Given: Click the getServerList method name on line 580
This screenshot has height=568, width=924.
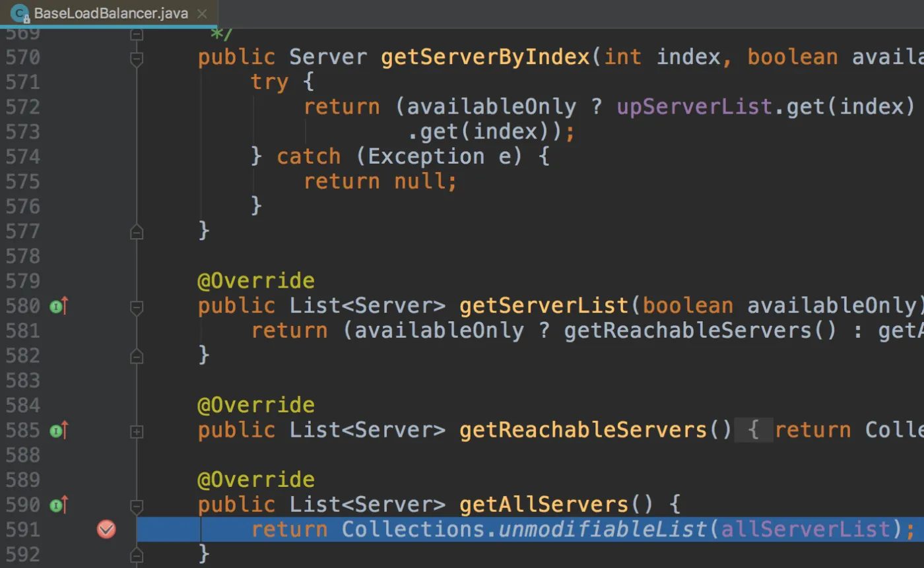Looking at the screenshot, I should [544, 306].
